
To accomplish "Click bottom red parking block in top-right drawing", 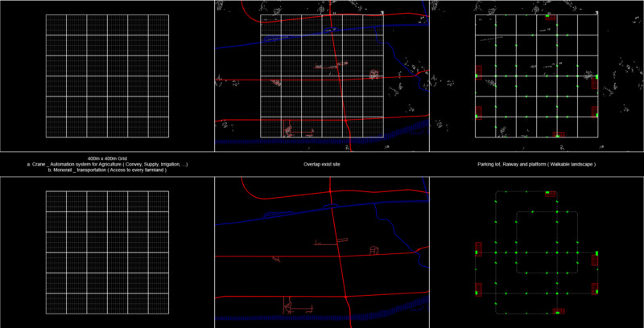I will click(x=558, y=135).
